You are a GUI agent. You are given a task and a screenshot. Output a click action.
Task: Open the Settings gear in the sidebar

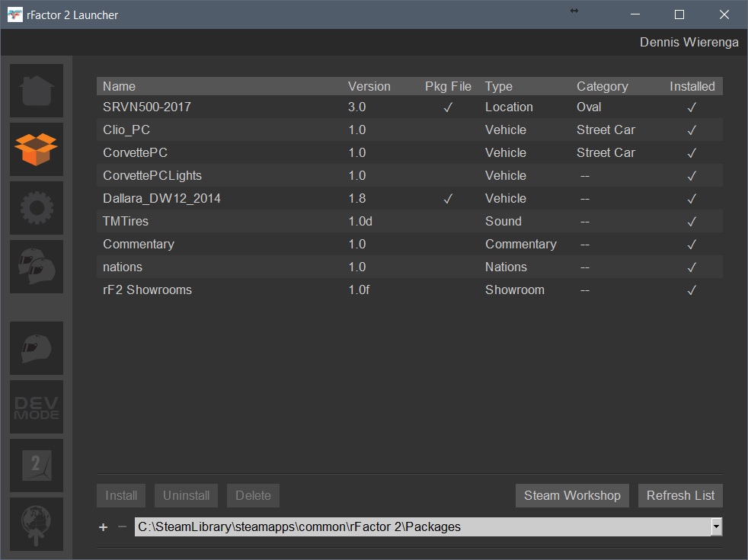[x=37, y=208]
